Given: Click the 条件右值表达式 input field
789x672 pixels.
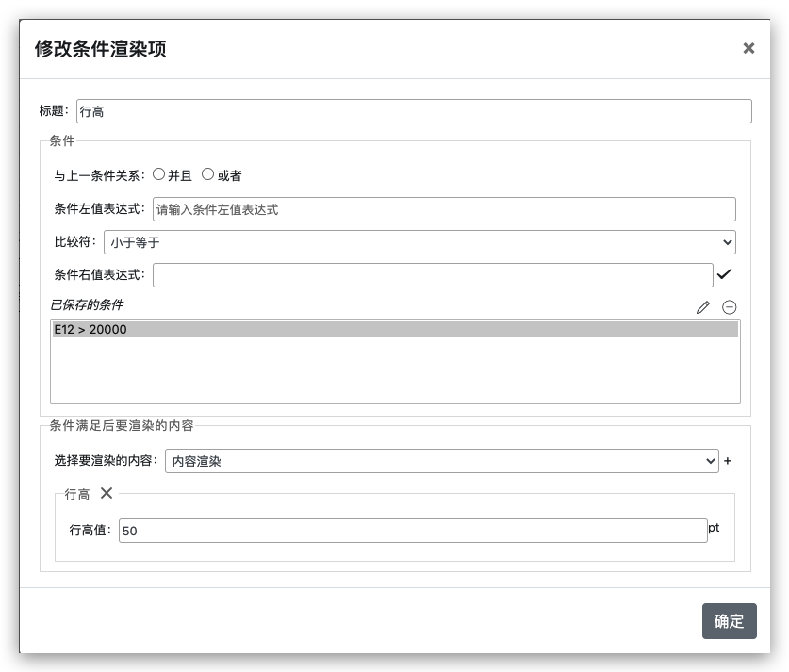Looking at the screenshot, I should click(433, 275).
